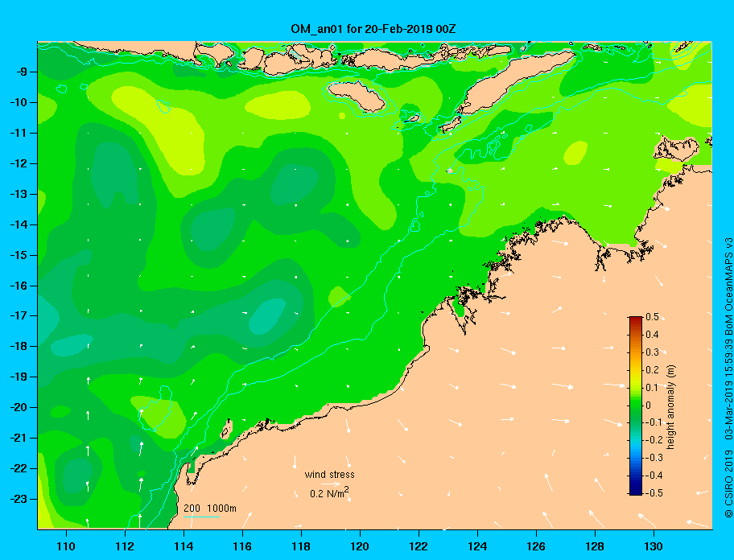Click the "200 1000m" depth contour label
The width and height of the screenshot is (734, 560).
click(210, 508)
